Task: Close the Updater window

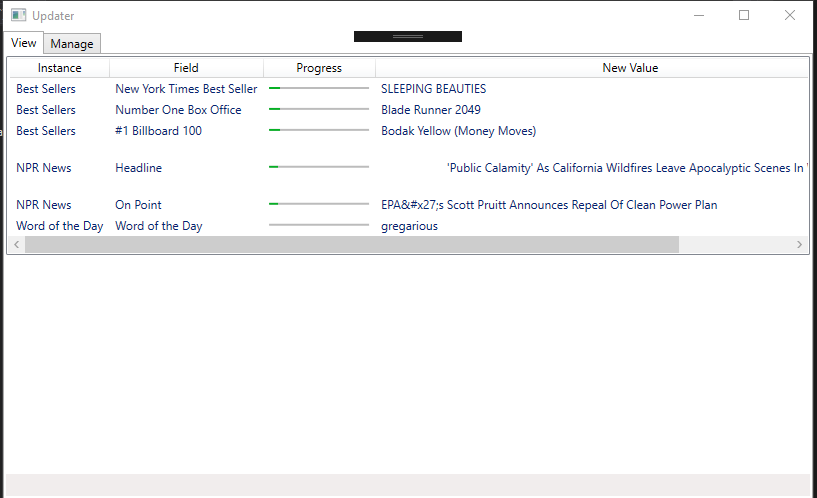Action: point(790,15)
